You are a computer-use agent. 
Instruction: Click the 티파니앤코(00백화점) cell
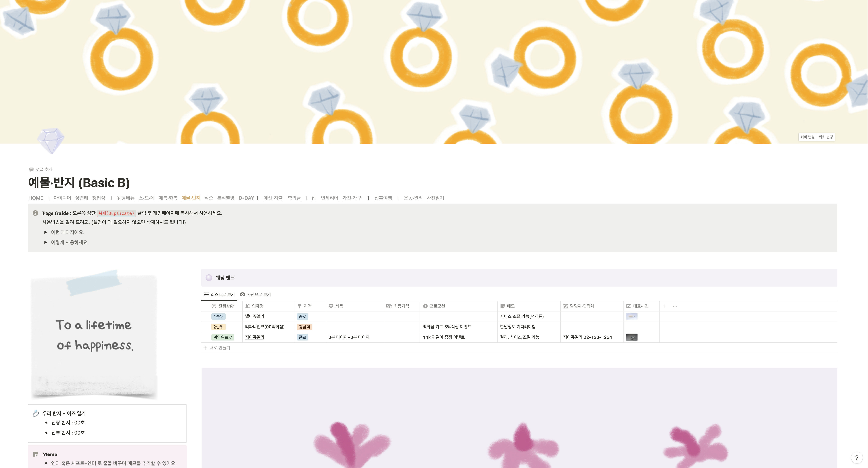tap(268, 327)
